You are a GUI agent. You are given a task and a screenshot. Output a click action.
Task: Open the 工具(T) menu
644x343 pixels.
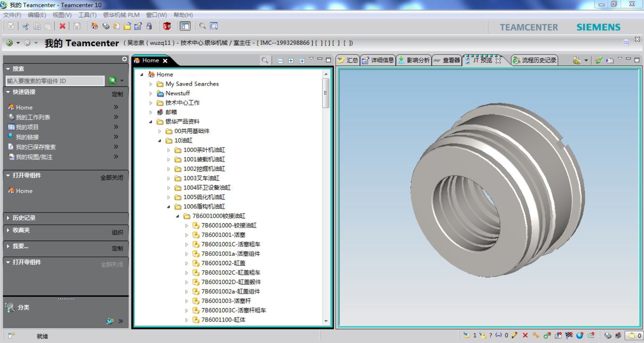87,15
